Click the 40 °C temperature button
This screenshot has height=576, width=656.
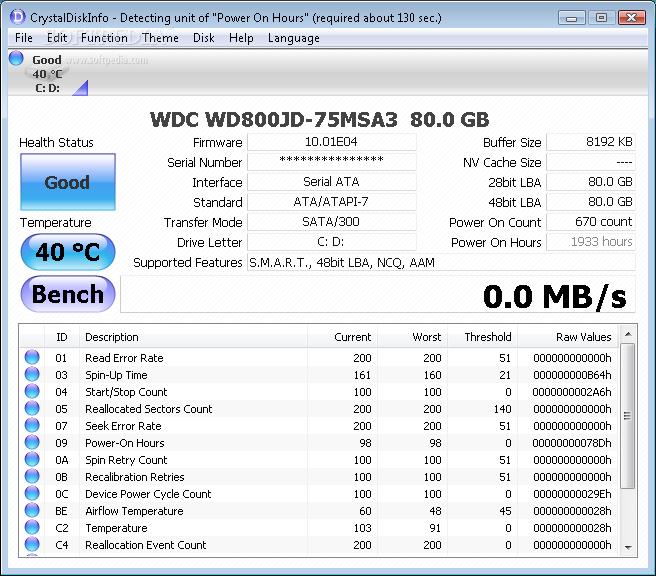click(68, 252)
